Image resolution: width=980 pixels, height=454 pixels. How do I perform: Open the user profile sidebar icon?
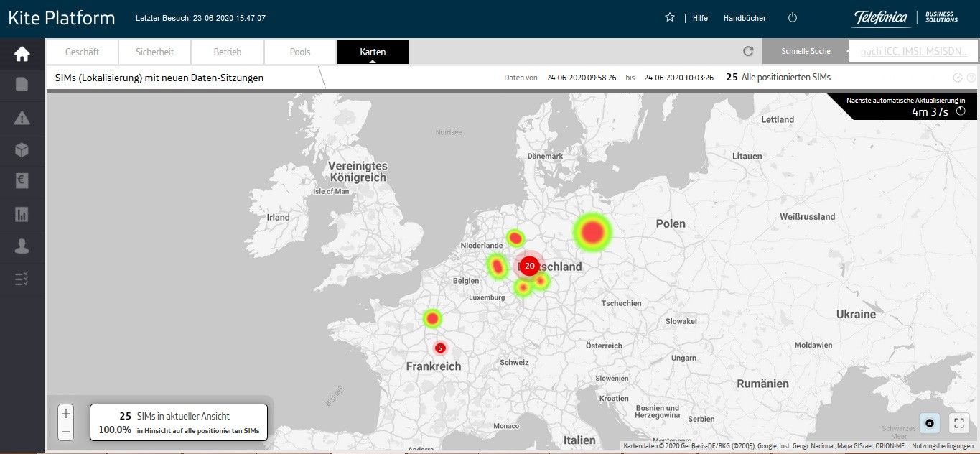[x=22, y=246]
